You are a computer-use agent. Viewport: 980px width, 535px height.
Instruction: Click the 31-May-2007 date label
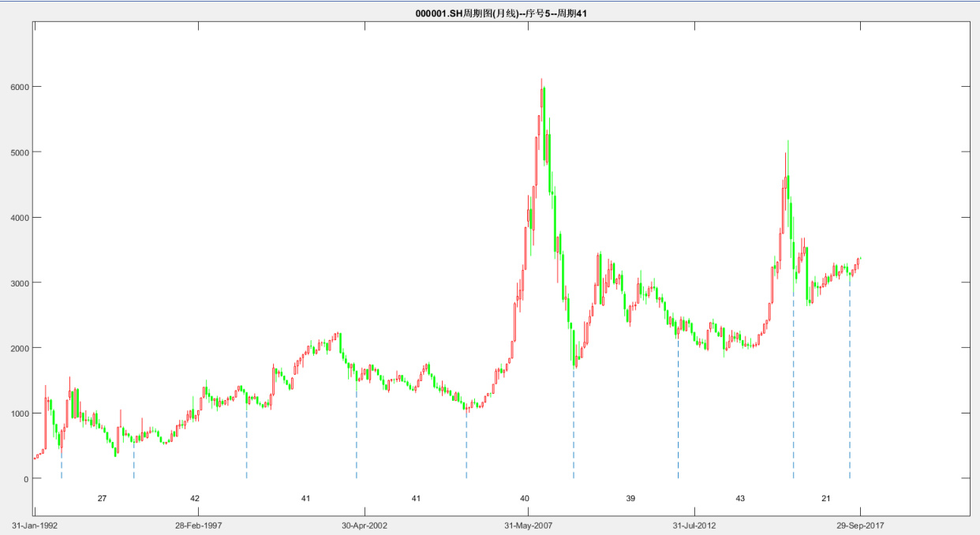(529, 525)
